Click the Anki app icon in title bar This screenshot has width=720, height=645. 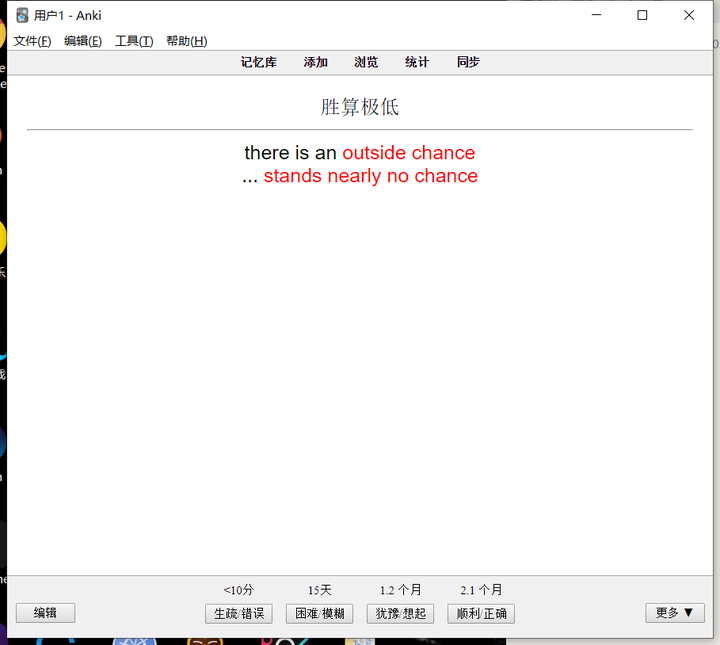point(22,15)
